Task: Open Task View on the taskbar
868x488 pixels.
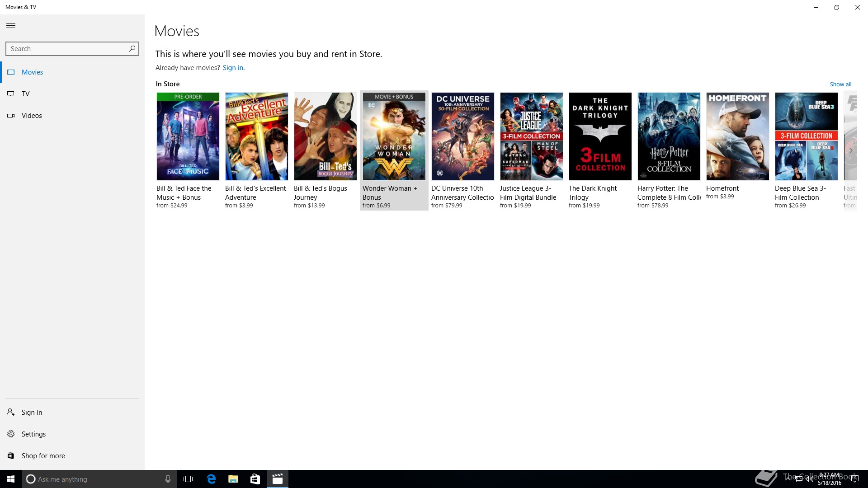Action: (x=188, y=479)
